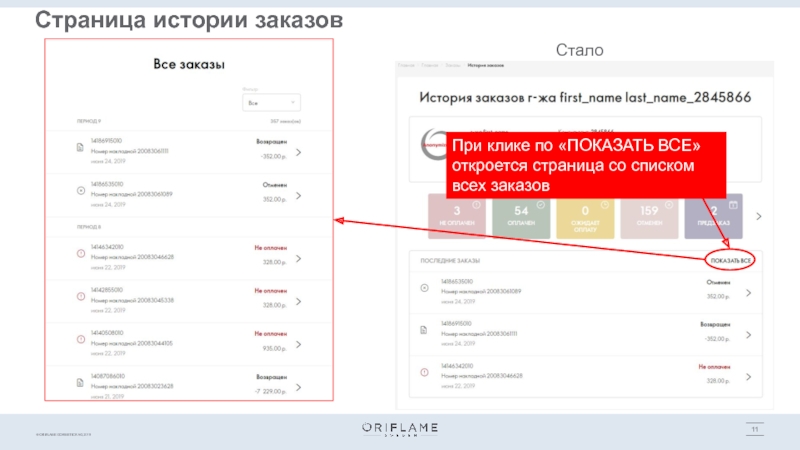Expand order 14186915010 chevron in Все заказы list
The width and height of the screenshot is (800, 450).
point(298,152)
